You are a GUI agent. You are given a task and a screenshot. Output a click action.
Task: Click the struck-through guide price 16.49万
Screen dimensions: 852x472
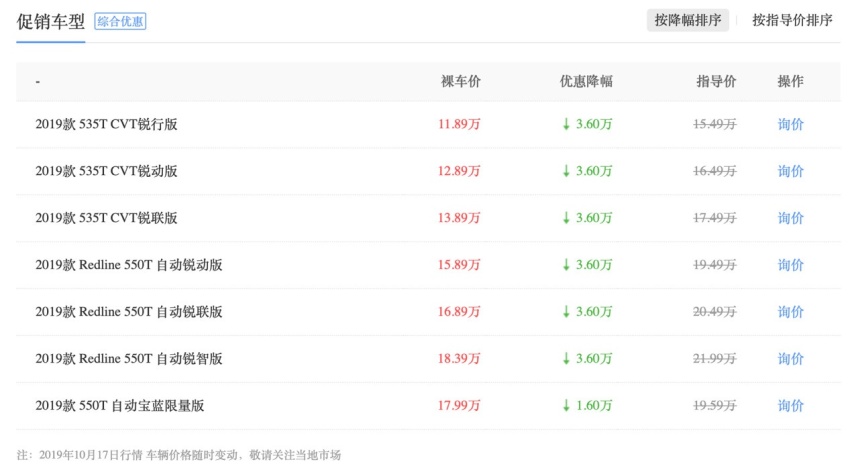pyautogui.click(x=715, y=171)
